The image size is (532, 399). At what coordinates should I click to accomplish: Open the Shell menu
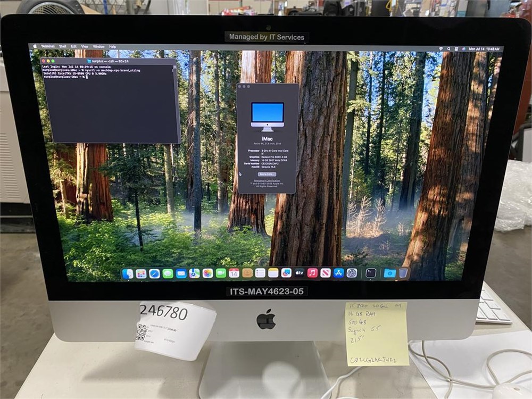click(63, 46)
